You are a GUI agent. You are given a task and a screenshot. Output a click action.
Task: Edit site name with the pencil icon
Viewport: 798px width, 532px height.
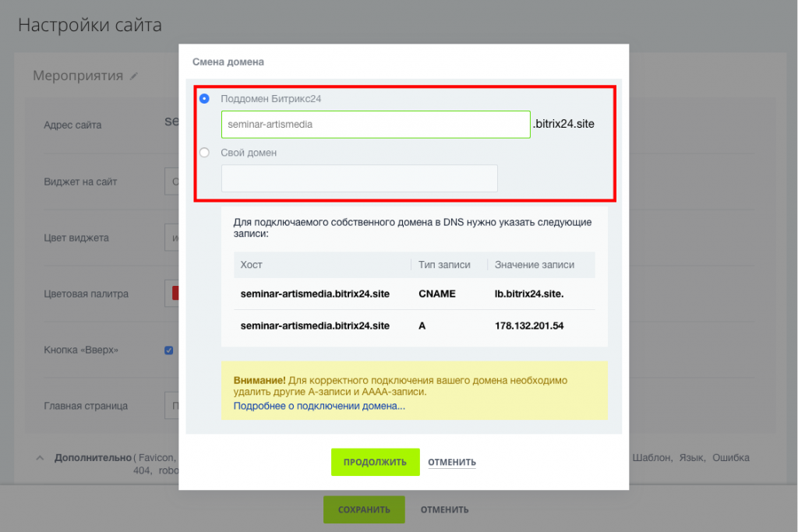[134, 76]
